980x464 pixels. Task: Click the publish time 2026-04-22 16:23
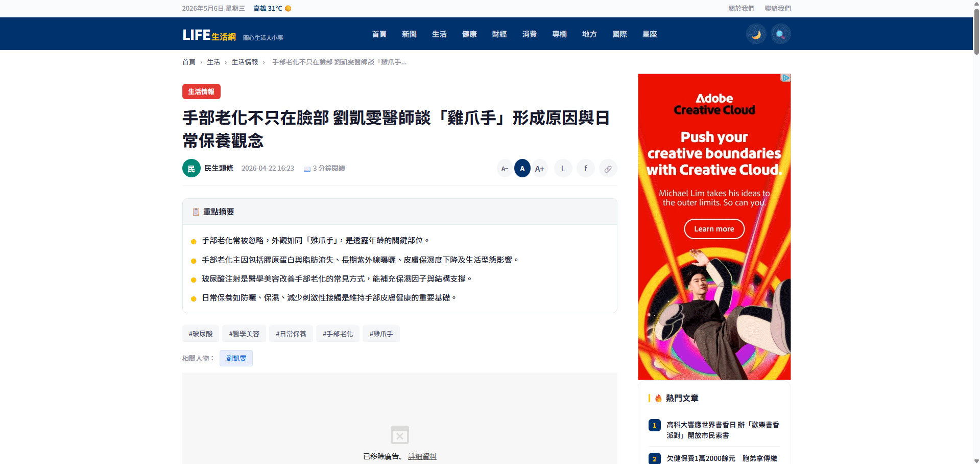tap(268, 168)
